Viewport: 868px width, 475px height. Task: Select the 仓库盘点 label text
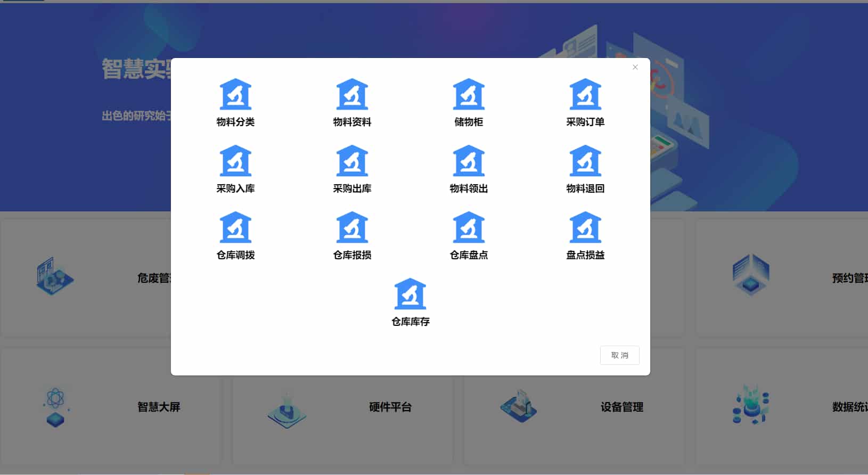point(469,255)
